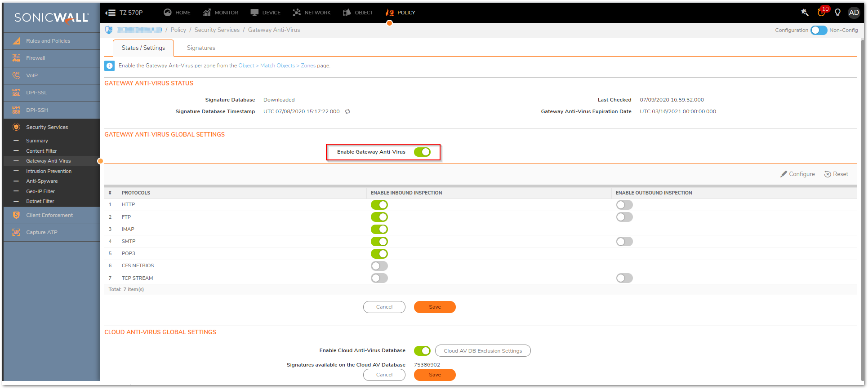Viewport: 868px width, 389px height.
Task: Save Gateway Anti-Virus global settings
Action: click(x=435, y=307)
